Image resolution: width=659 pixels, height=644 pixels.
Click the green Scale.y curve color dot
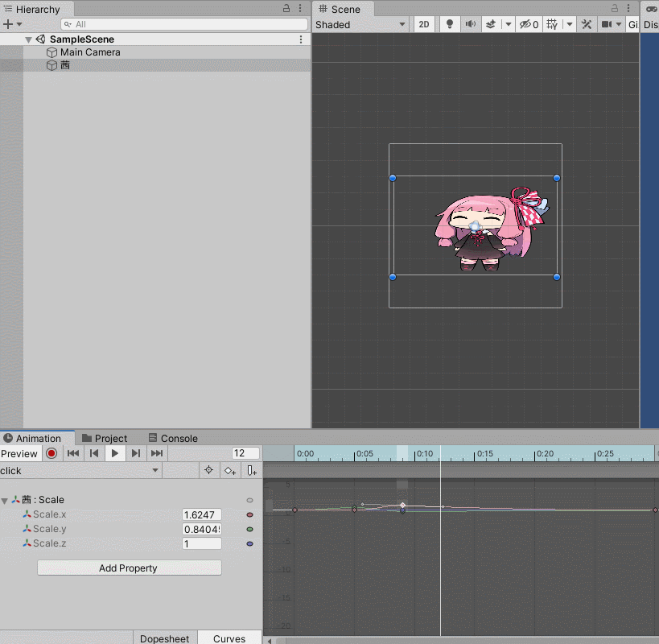[249, 529]
